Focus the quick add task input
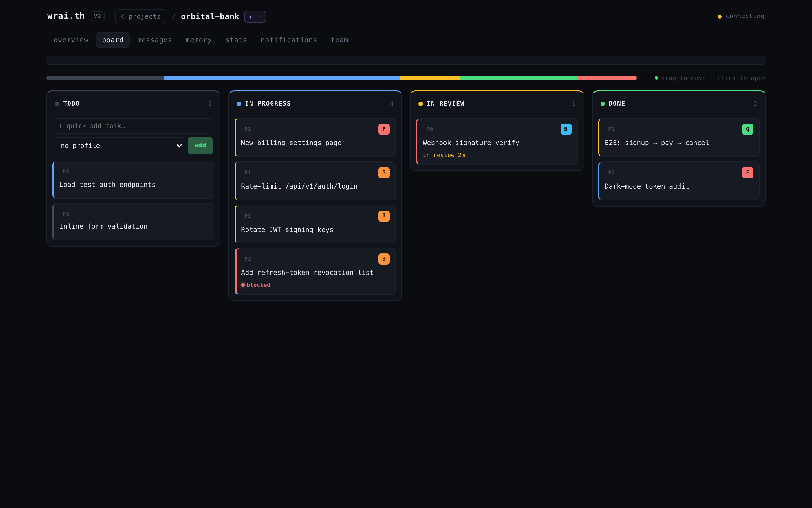The image size is (812, 508). point(133,126)
